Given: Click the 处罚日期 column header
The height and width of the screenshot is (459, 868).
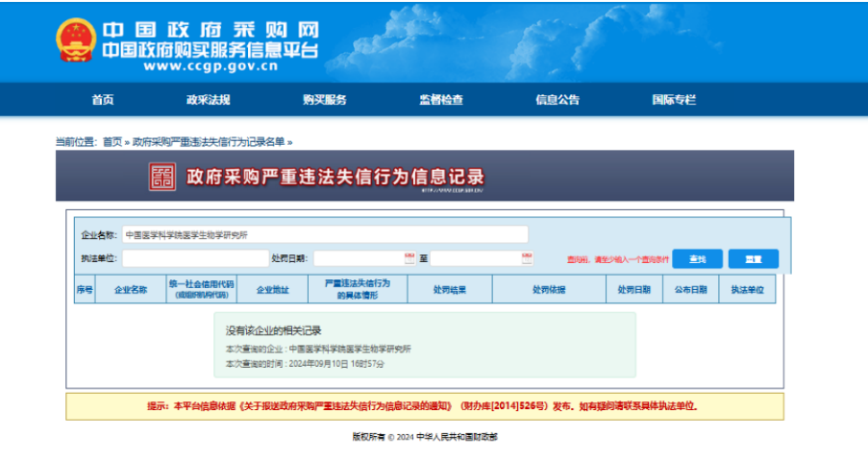Looking at the screenshot, I should pyautogui.click(x=633, y=289).
